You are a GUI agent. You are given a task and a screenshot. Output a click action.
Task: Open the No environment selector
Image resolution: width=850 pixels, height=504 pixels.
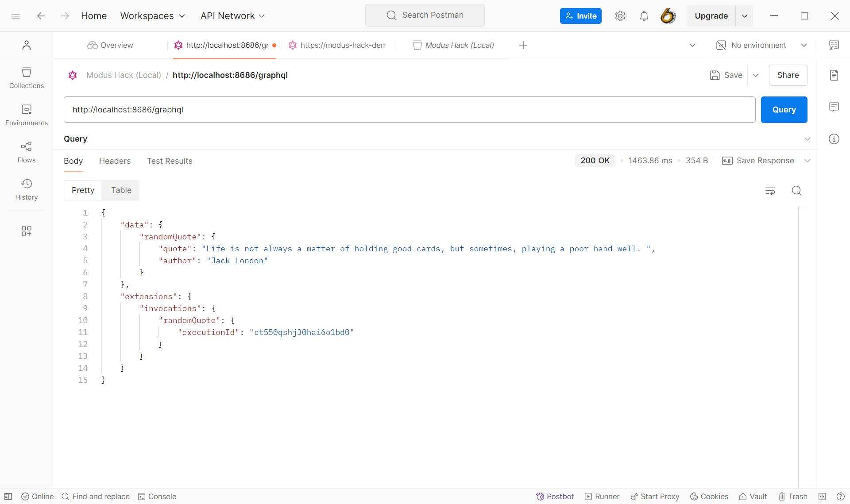click(x=761, y=45)
